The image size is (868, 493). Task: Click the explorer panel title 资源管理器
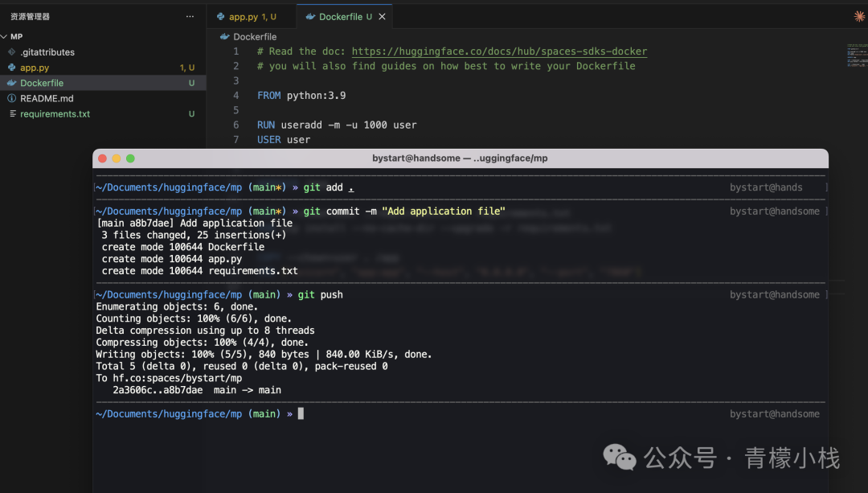(x=30, y=17)
